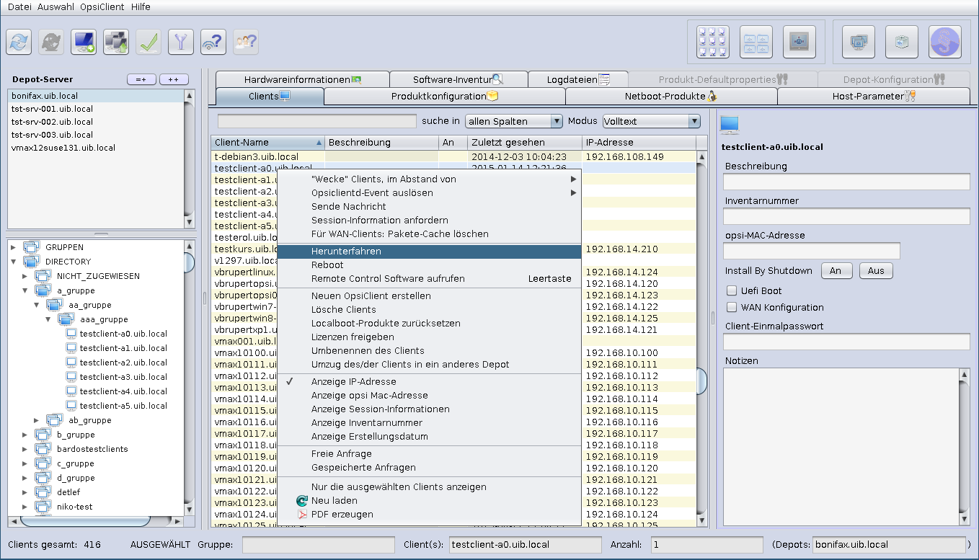
Task: Click the multiple computers upload arrow icon
Action: 116,42
